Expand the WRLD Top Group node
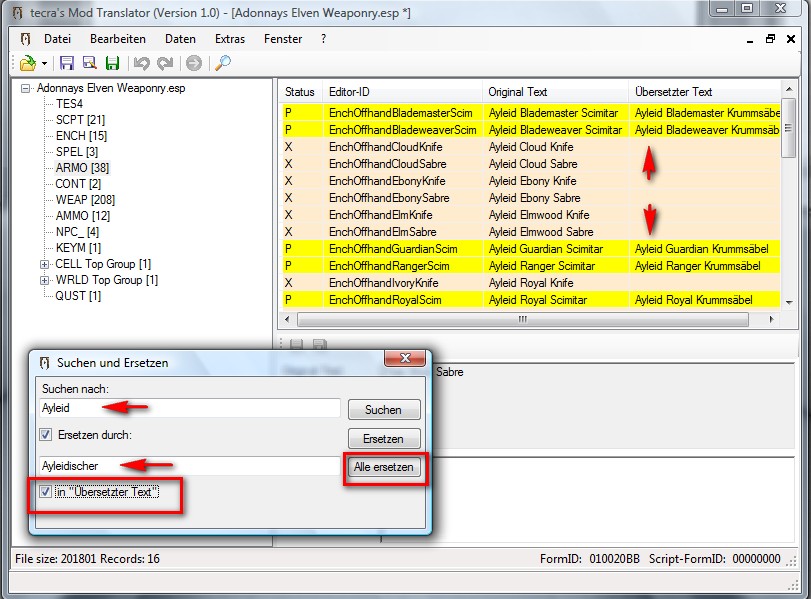811x599 pixels. 45,280
